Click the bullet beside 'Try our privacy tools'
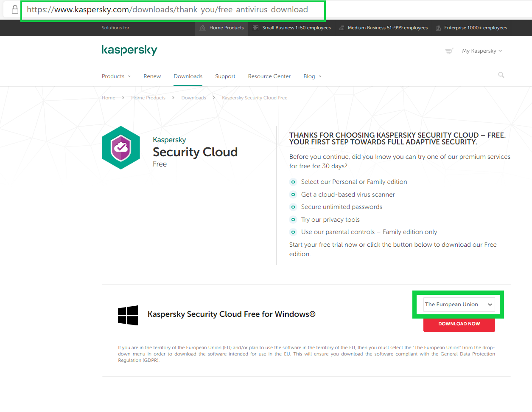 click(x=293, y=220)
